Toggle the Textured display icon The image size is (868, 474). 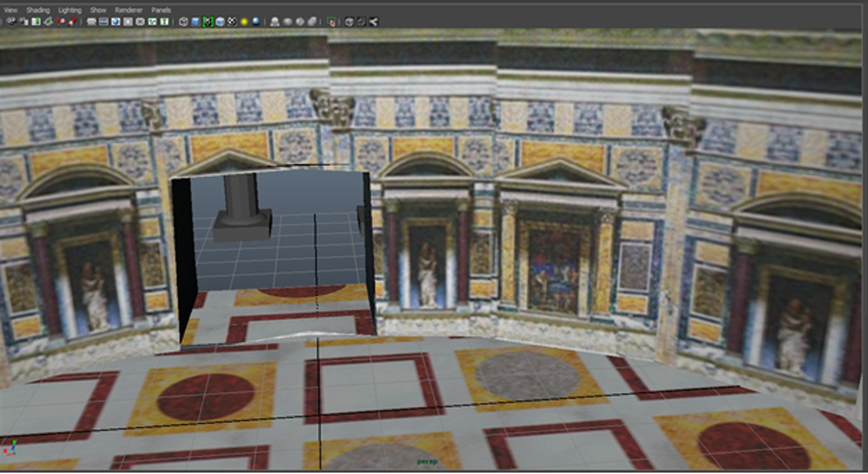point(220,22)
